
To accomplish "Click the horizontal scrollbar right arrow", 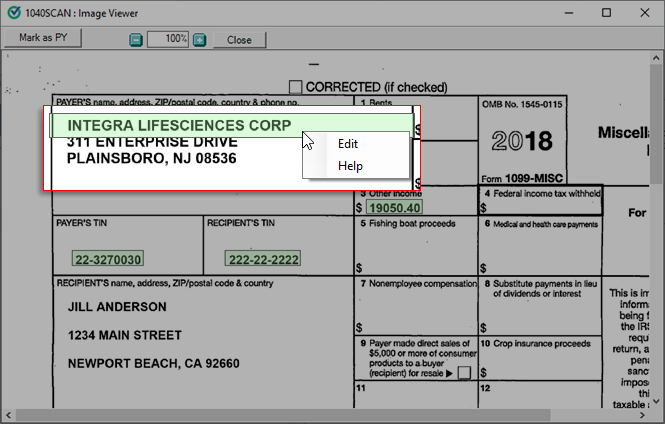I will pos(642,415).
